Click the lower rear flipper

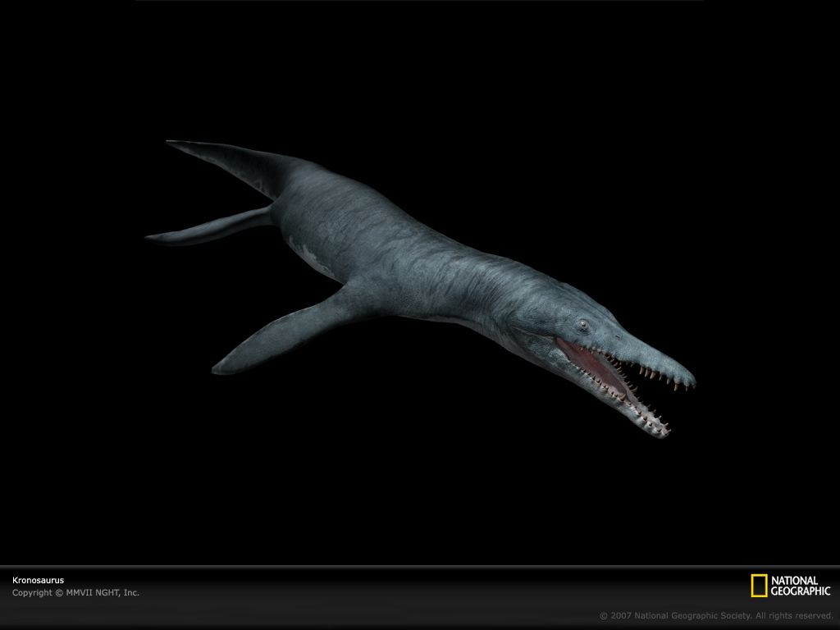205,227
